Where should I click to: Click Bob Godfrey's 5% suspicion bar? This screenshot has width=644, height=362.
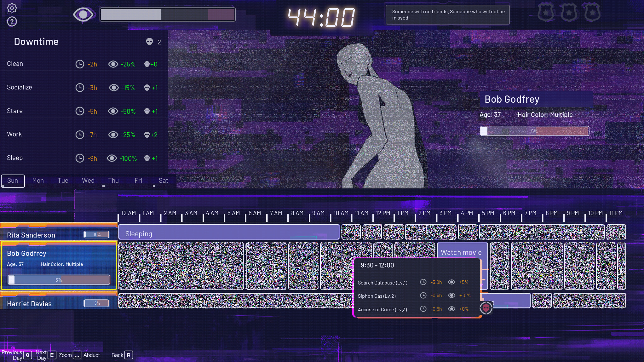(x=59, y=279)
